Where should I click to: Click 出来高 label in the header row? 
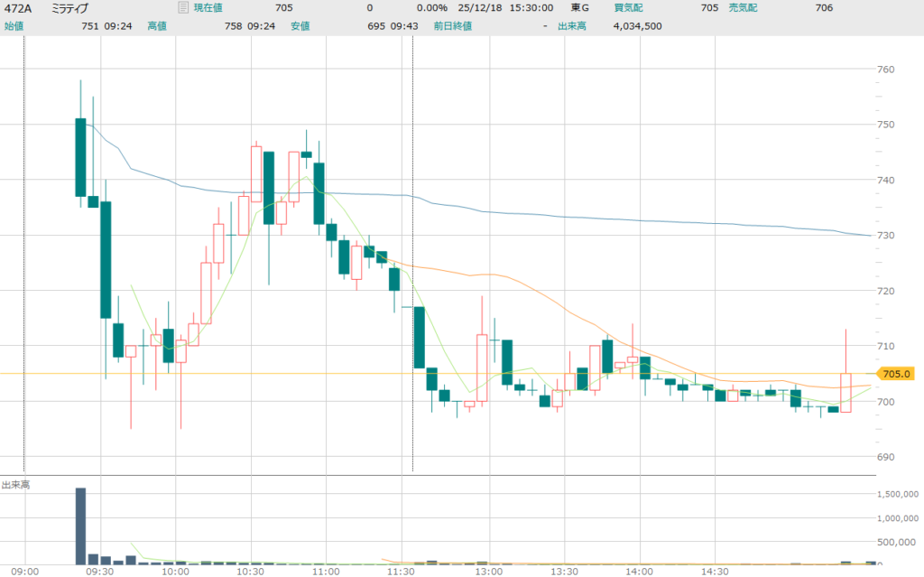571,26
